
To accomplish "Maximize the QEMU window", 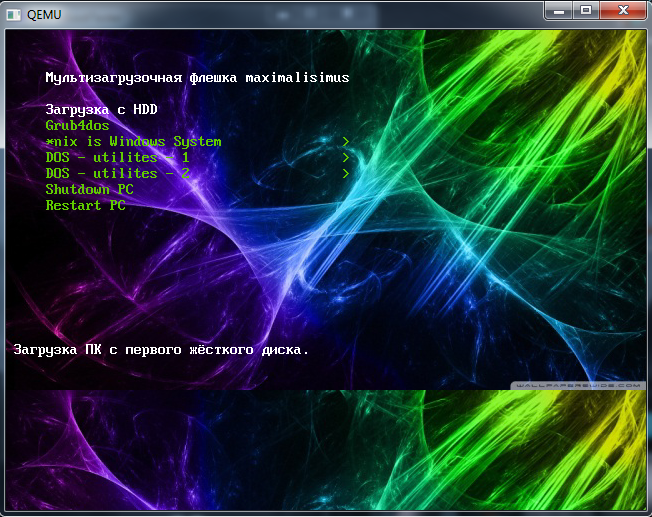I will (586, 10).
